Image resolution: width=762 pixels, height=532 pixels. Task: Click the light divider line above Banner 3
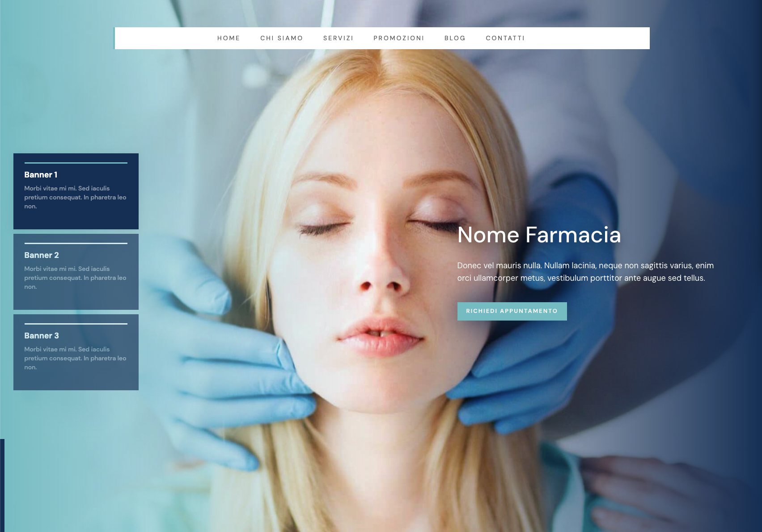point(76,324)
